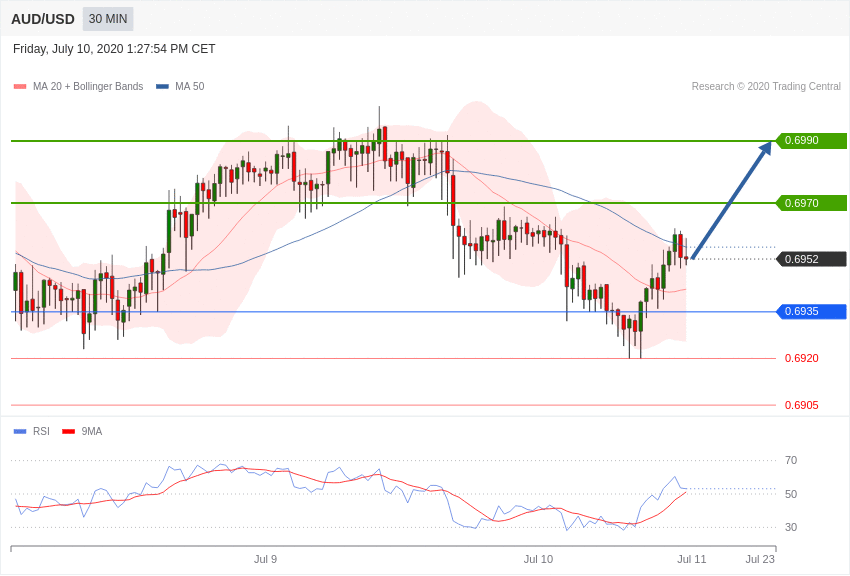Click 'Research © 2020 Trading Central' text

[x=766, y=86]
